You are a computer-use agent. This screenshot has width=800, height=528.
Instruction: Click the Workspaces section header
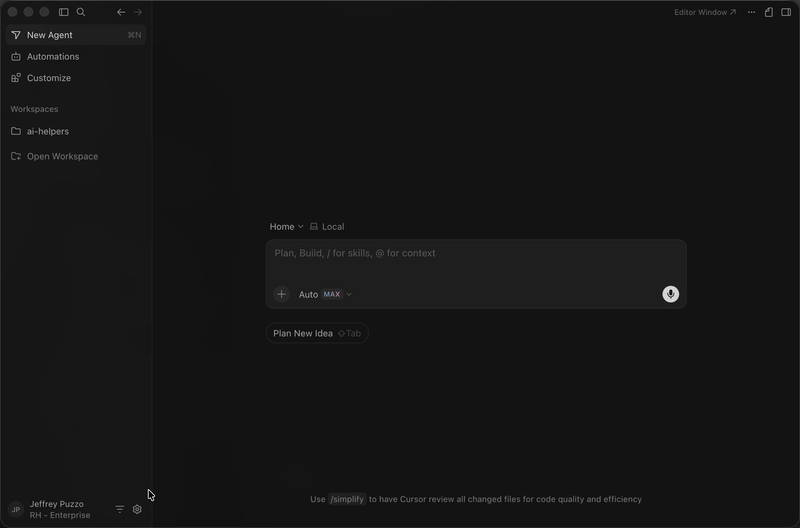coord(34,109)
